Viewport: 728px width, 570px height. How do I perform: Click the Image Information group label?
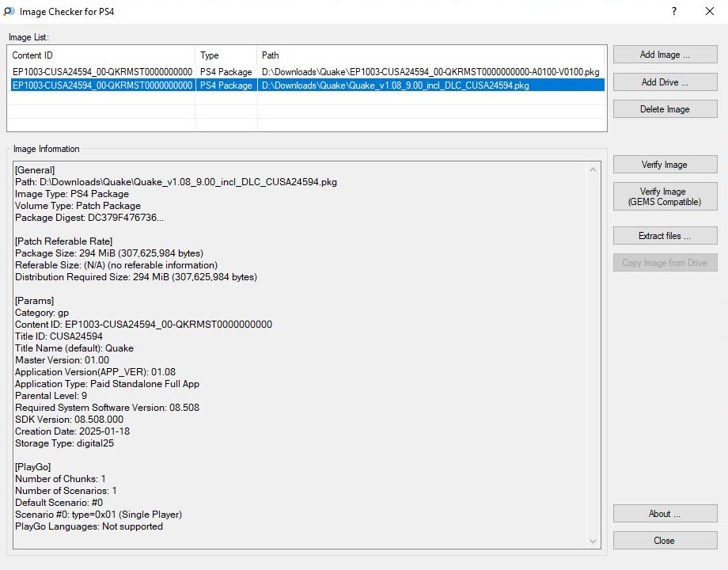(47, 149)
